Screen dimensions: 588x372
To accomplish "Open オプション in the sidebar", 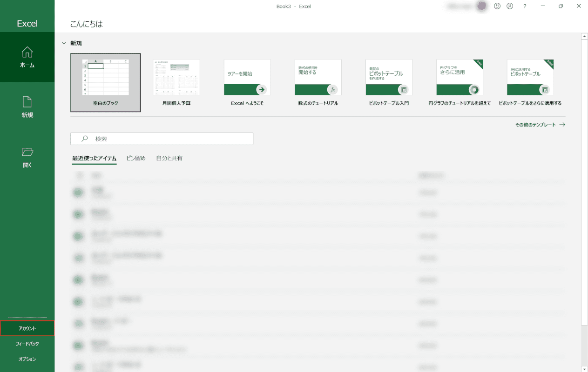I will [x=27, y=359].
